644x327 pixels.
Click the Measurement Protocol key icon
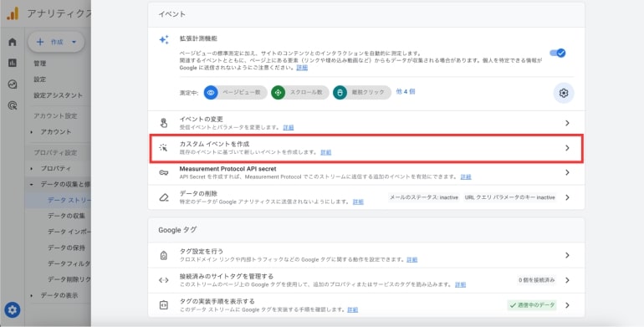[163, 172]
